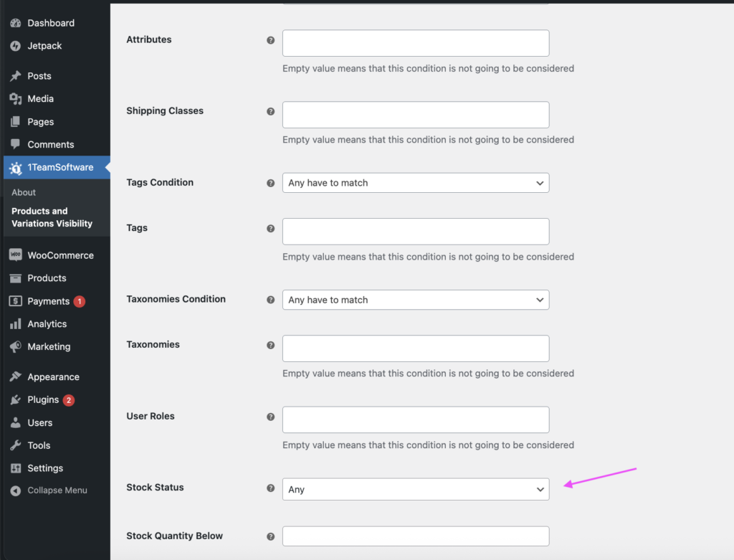Open the Tags Condition dropdown
Viewport: 734px width, 560px height.
point(416,183)
